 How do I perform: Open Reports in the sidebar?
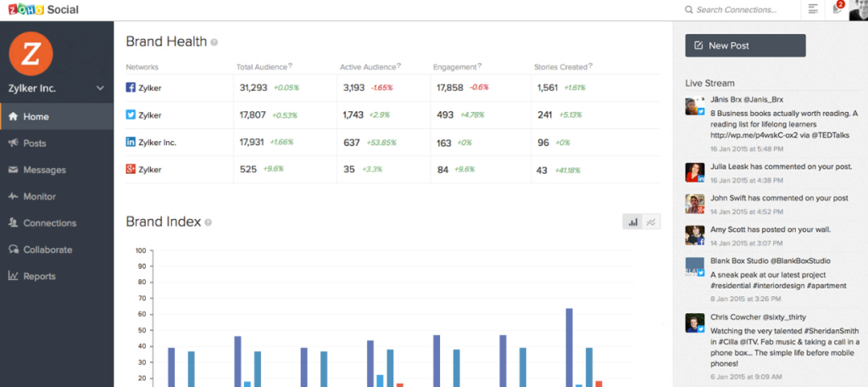tap(57, 276)
